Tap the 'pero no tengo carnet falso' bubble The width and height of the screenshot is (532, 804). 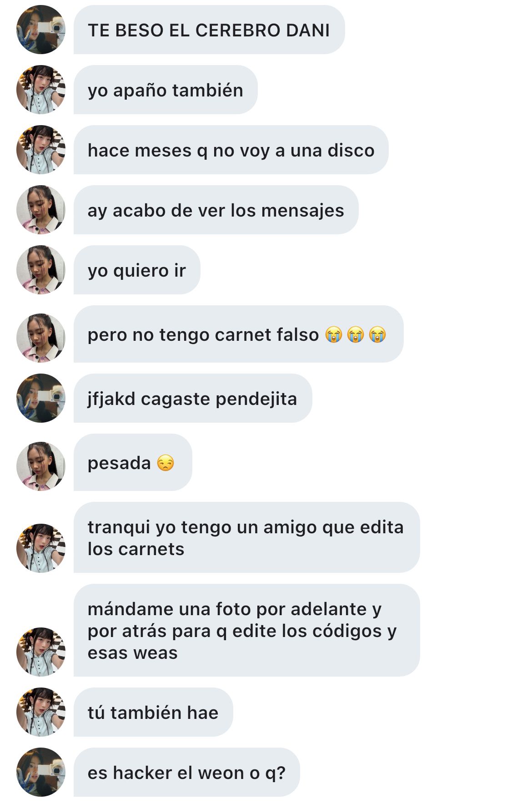238,334
